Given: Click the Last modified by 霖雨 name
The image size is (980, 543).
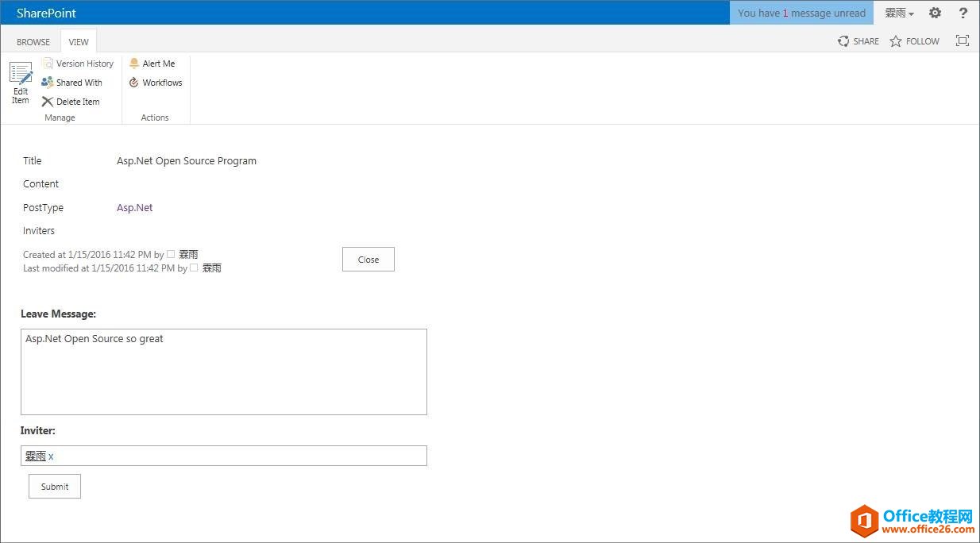Looking at the screenshot, I should (x=212, y=268).
